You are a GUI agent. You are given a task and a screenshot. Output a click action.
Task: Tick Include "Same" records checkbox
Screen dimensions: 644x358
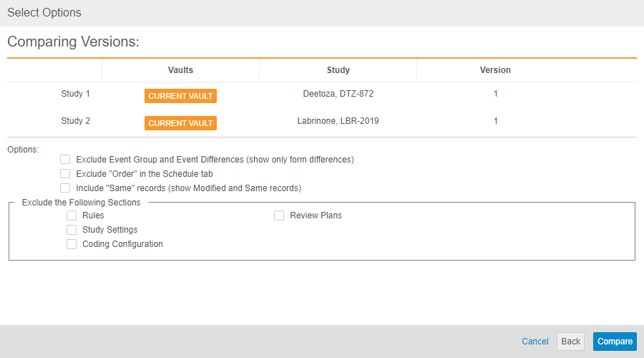click(x=66, y=188)
